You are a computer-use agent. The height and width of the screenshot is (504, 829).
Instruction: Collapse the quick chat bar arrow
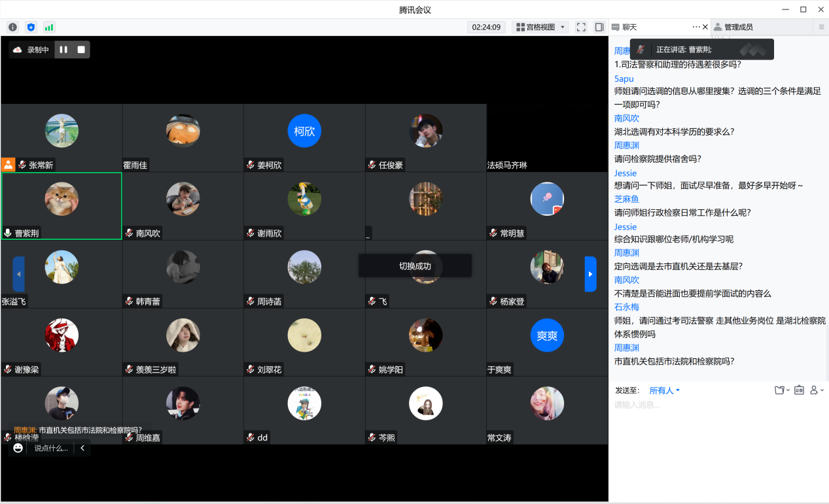pyautogui.click(x=82, y=448)
